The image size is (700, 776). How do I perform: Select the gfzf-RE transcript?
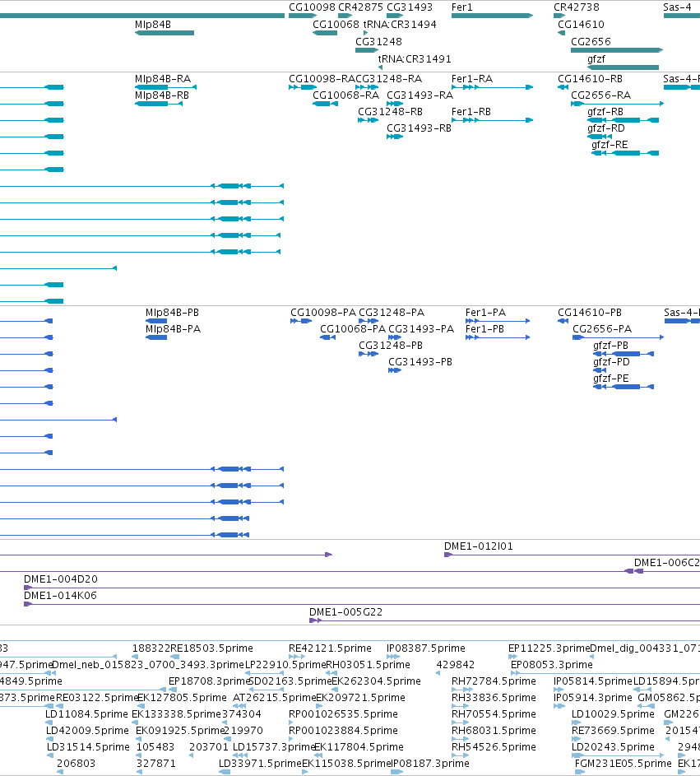pyautogui.click(x=625, y=153)
